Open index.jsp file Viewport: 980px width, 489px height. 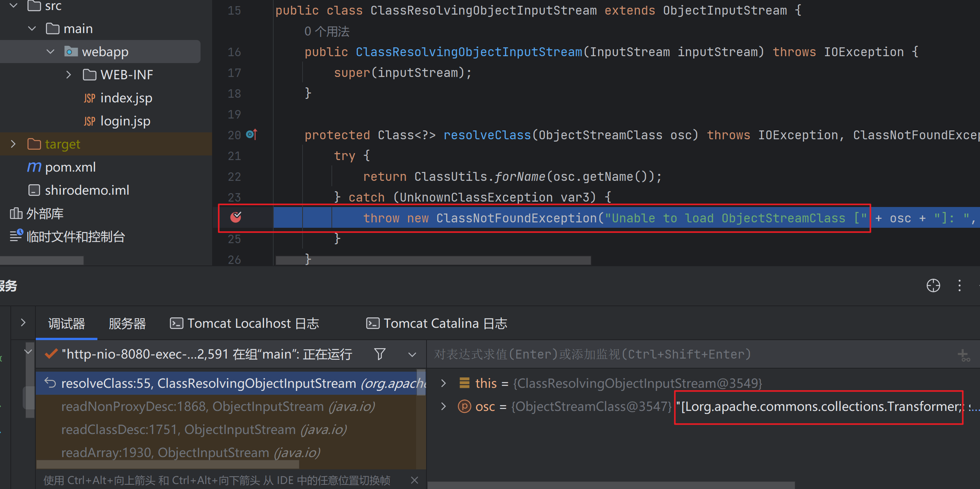126,98
